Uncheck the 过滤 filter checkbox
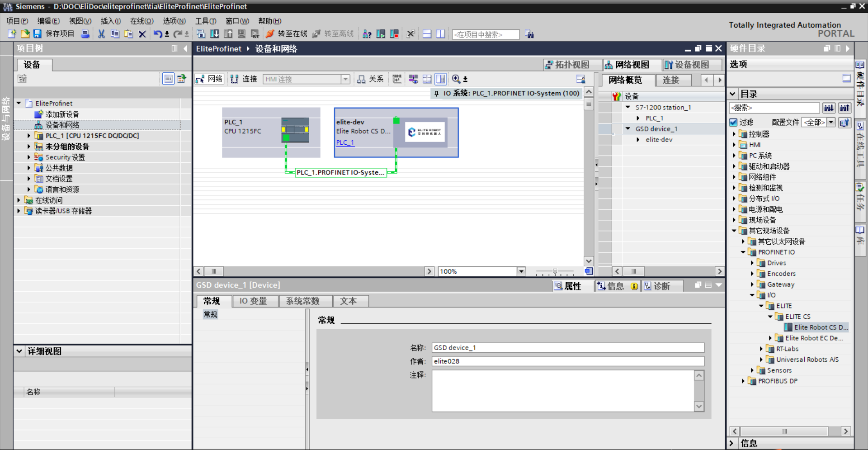The width and height of the screenshot is (868, 450). (734, 123)
